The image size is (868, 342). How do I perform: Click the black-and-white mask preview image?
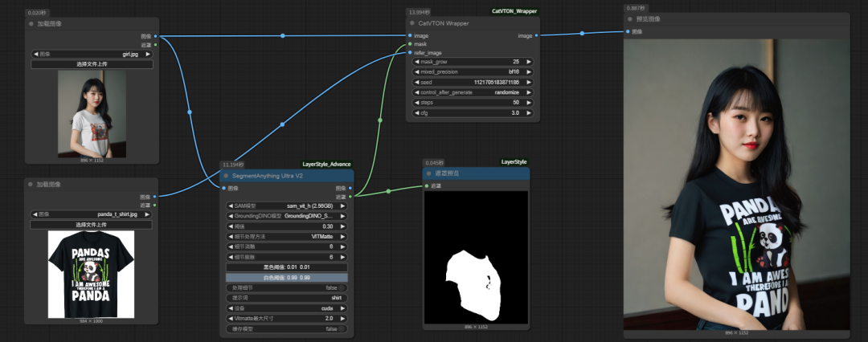pos(476,258)
